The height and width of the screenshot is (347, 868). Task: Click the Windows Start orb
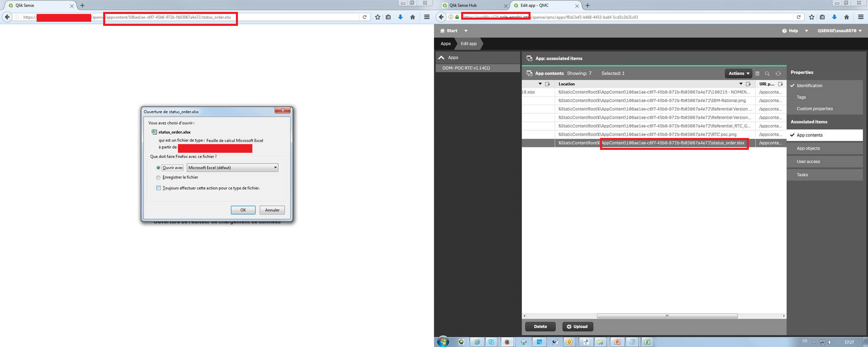pyautogui.click(x=443, y=342)
